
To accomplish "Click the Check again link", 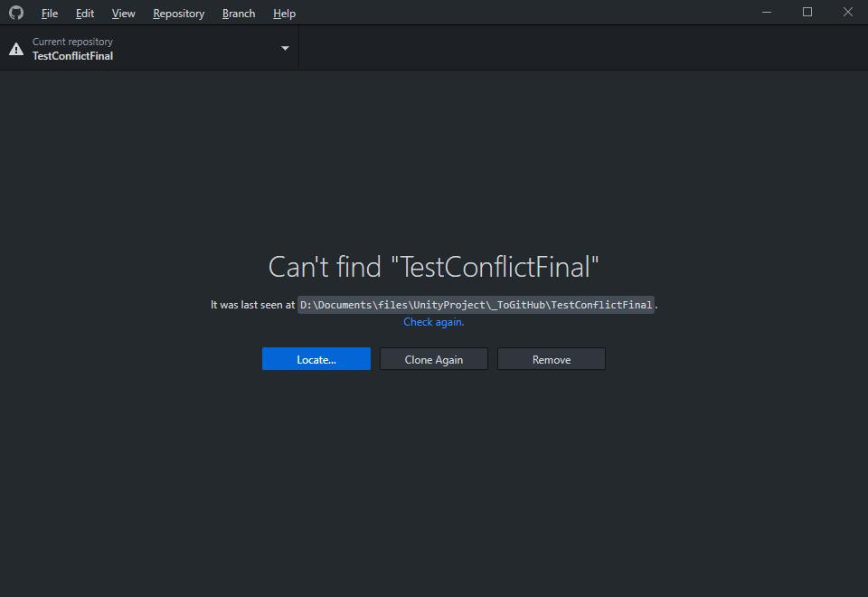I will [433, 322].
